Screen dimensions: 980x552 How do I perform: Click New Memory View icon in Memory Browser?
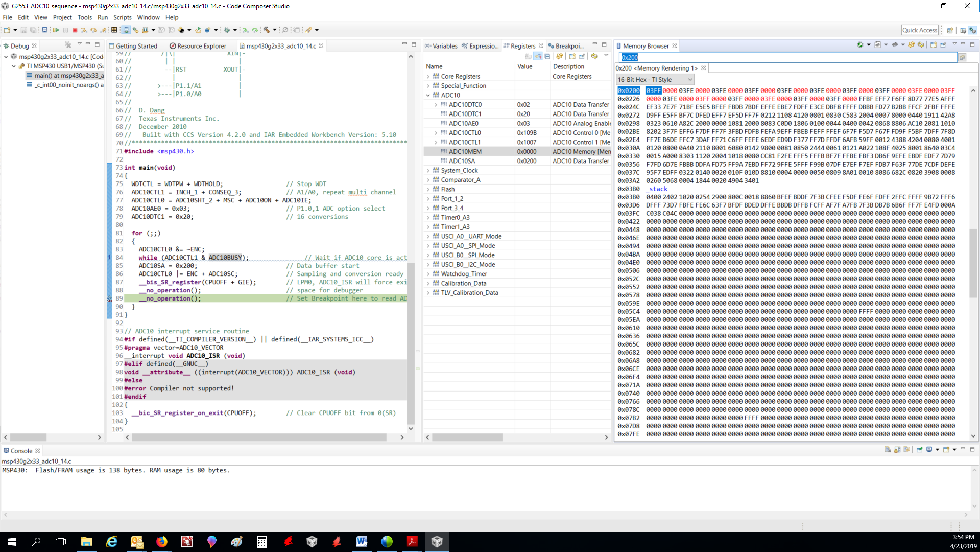click(934, 45)
